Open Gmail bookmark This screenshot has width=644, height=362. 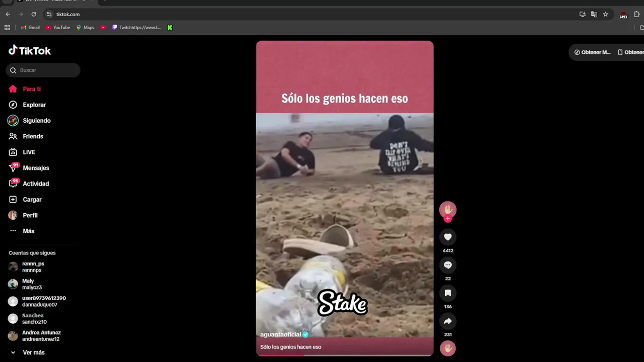tap(30, 28)
